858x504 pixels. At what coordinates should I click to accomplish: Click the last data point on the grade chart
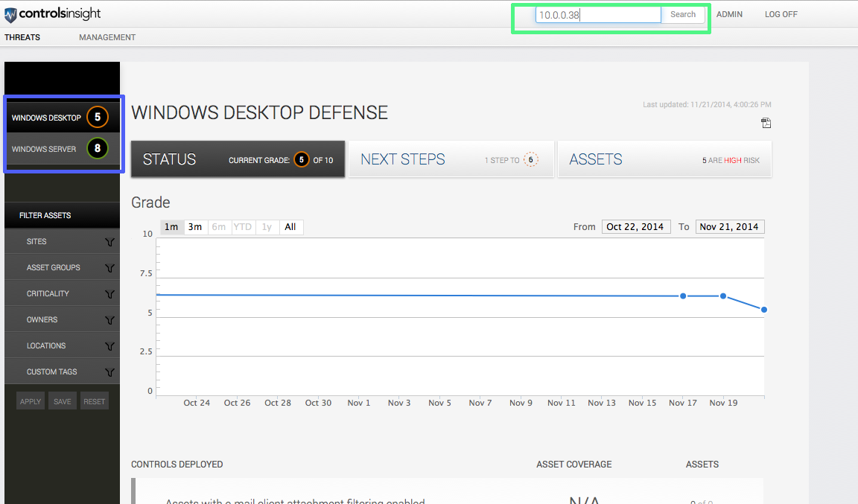click(x=763, y=310)
